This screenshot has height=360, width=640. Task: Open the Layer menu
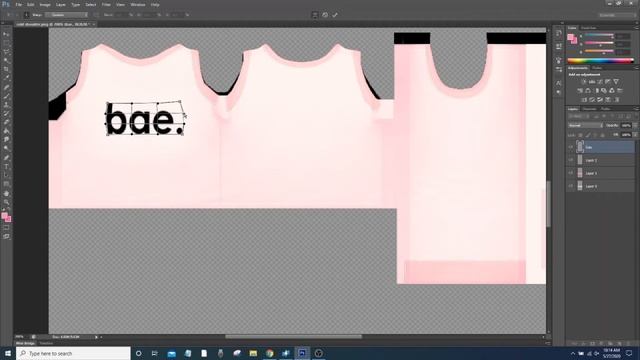click(x=61, y=4)
